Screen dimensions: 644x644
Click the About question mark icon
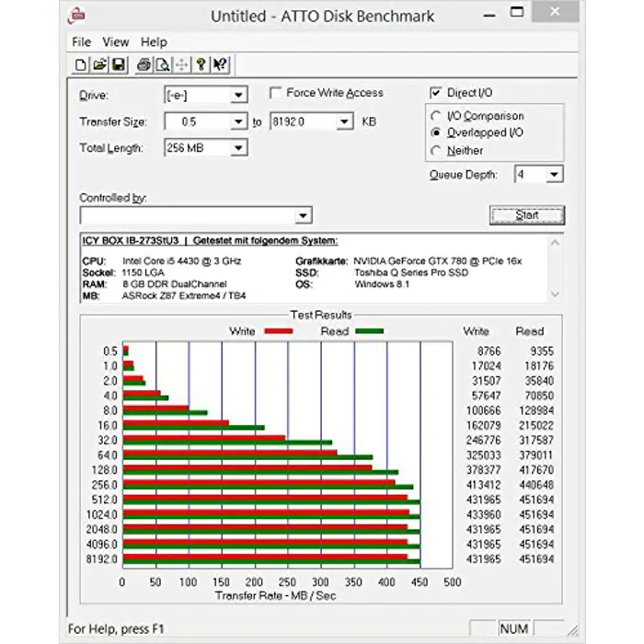point(201,64)
